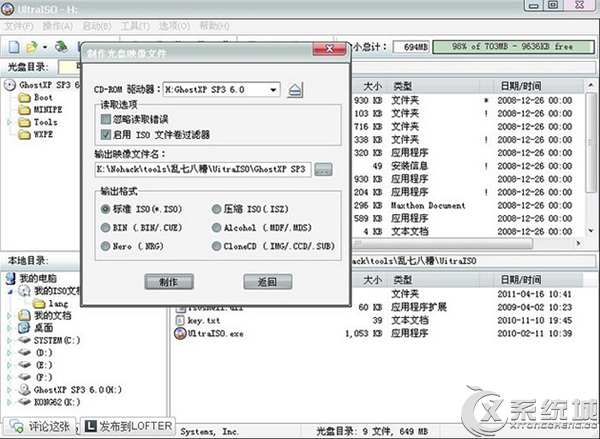Select the (F:) drive in the local tree
Image resolution: width=600 pixels, height=439 pixels.
35,377
